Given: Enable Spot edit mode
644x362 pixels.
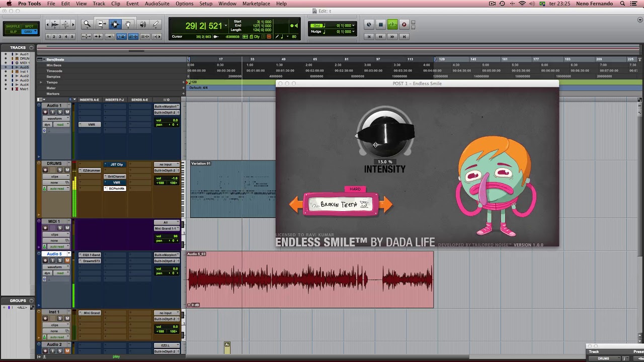Looking at the screenshot, I should [29, 26].
